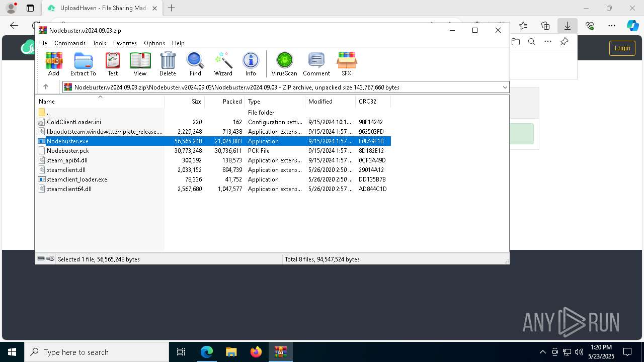Screen dimensions: 644x362
Task: Open the Help menu
Action: coord(178,43)
